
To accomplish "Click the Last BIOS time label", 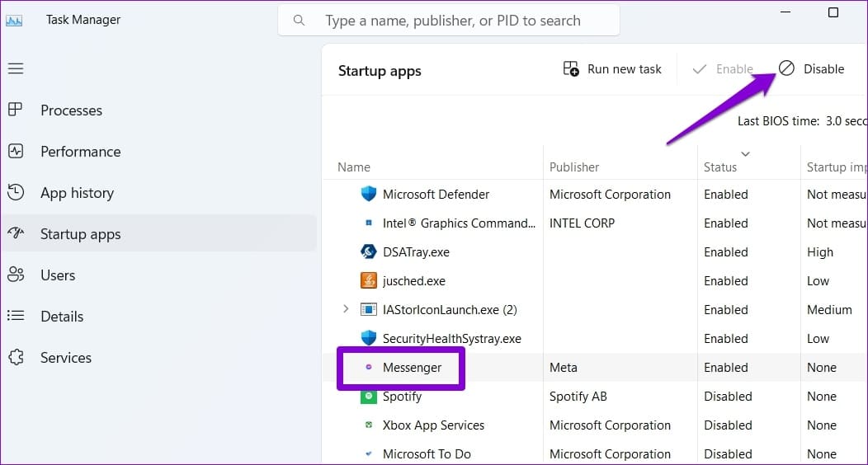I will (x=778, y=121).
